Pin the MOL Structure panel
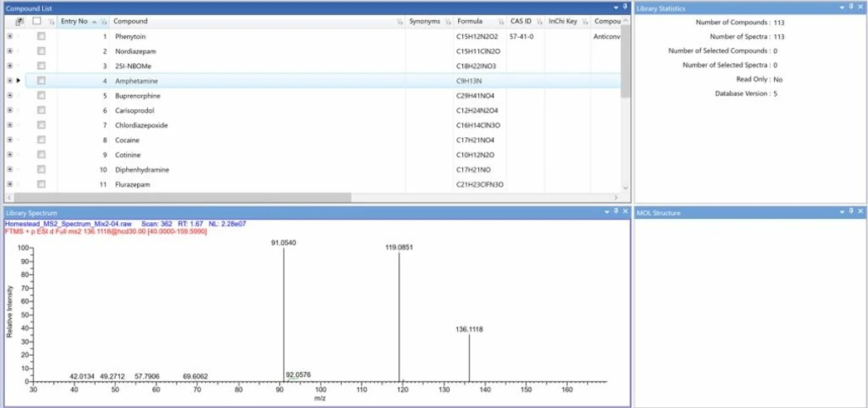The width and height of the screenshot is (868, 408). click(851, 212)
